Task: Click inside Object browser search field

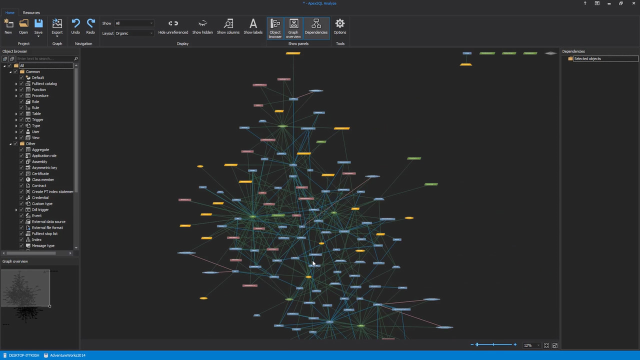Action: (44, 59)
